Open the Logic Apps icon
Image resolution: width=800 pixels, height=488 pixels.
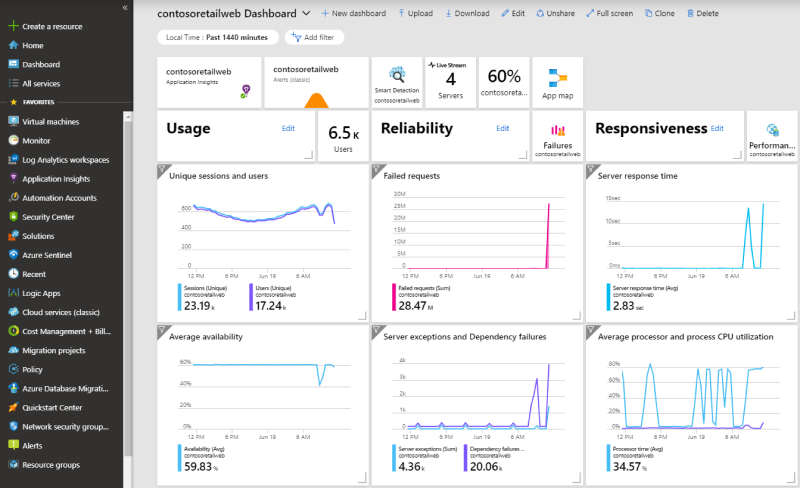tap(13, 293)
